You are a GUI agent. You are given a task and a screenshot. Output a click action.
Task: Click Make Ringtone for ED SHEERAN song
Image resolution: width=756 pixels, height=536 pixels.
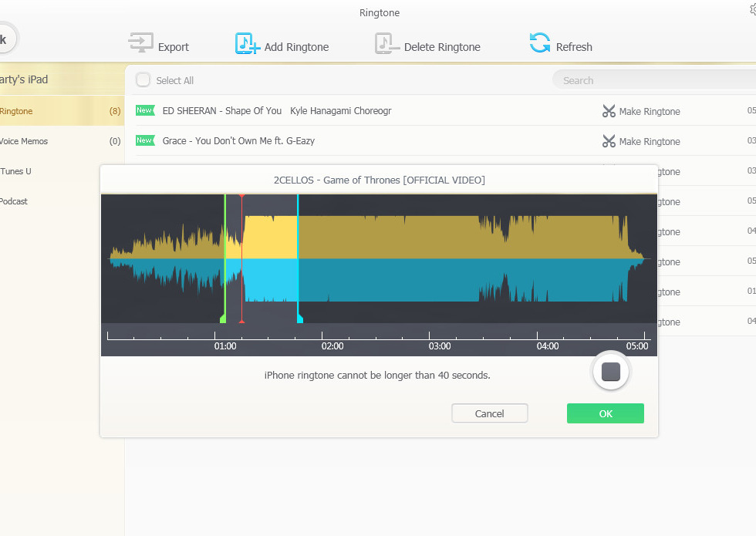click(x=649, y=111)
